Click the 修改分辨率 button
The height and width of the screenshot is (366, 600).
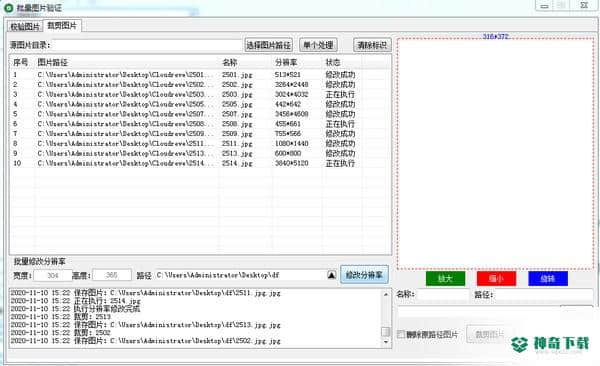(x=364, y=275)
